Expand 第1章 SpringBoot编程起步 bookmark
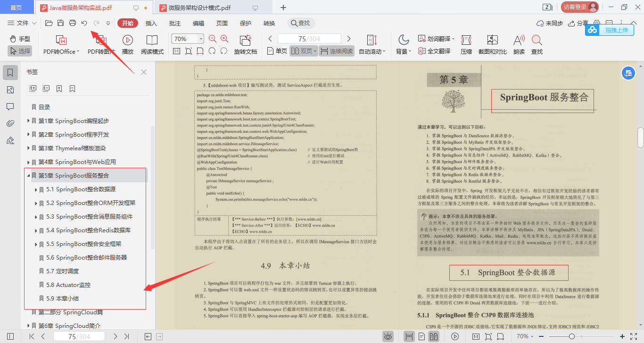This screenshot has width=644, height=343. [x=29, y=121]
